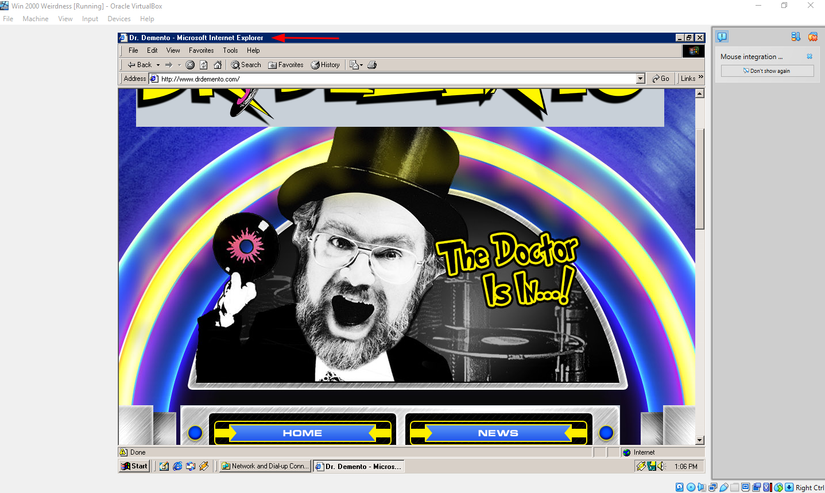Image resolution: width=825 pixels, height=493 pixels.
Task: Open the Favorites menu in the menu bar
Action: tap(201, 51)
